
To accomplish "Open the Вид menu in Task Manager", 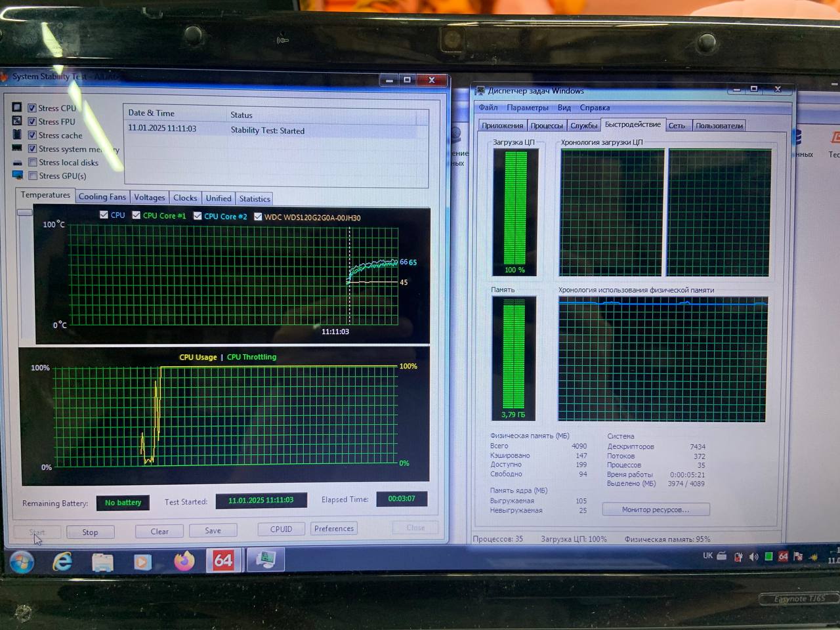I will coord(564,108).
